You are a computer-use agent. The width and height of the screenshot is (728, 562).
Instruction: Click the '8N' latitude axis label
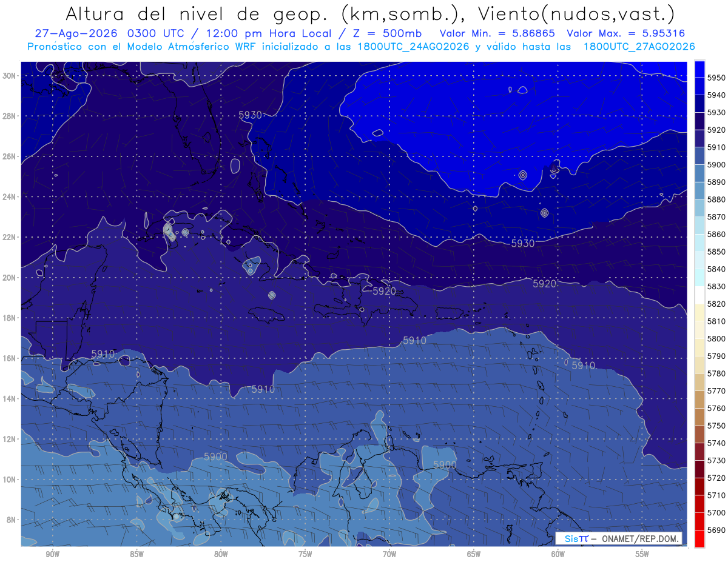coord(12,520)
